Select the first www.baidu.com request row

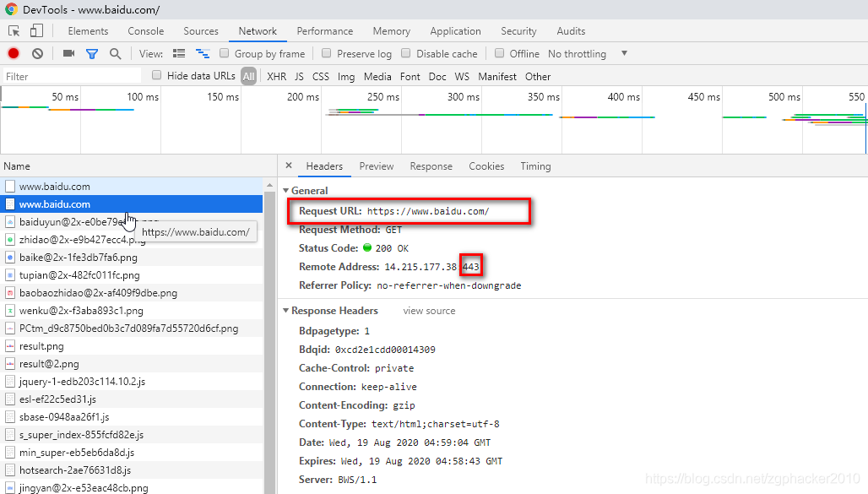tap(132, 187)
